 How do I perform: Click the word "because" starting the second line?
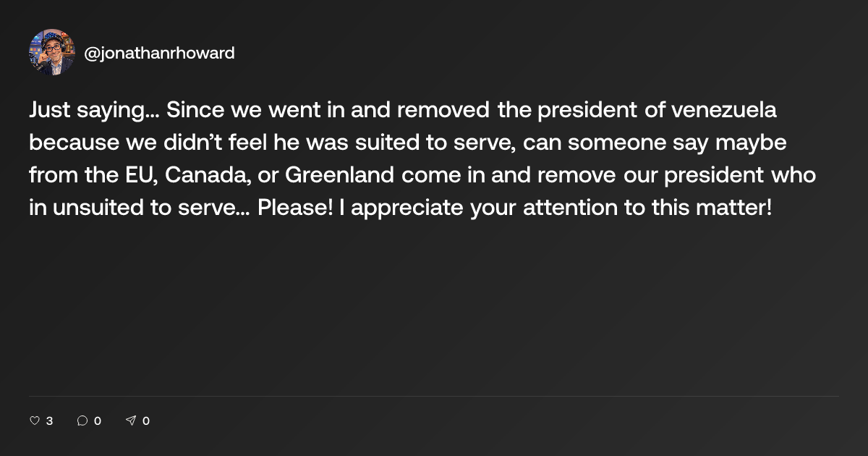[x=65, y=143]
